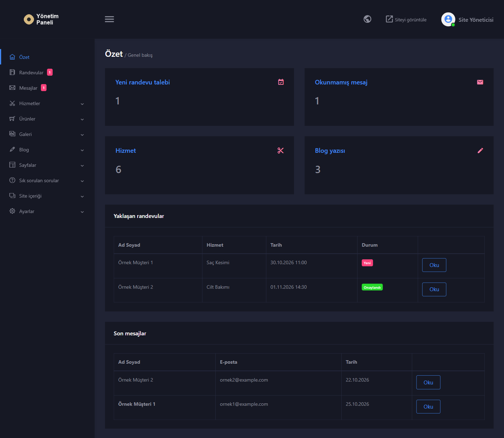Click the pink Yeni status badge
Screen dimensions: 504x438
[367, 263]
